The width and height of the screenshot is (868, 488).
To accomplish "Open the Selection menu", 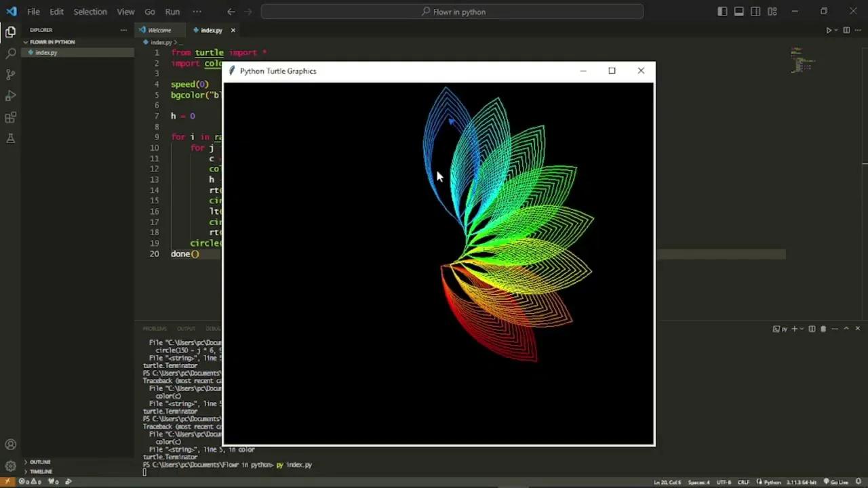I will (x=90, y=12).
